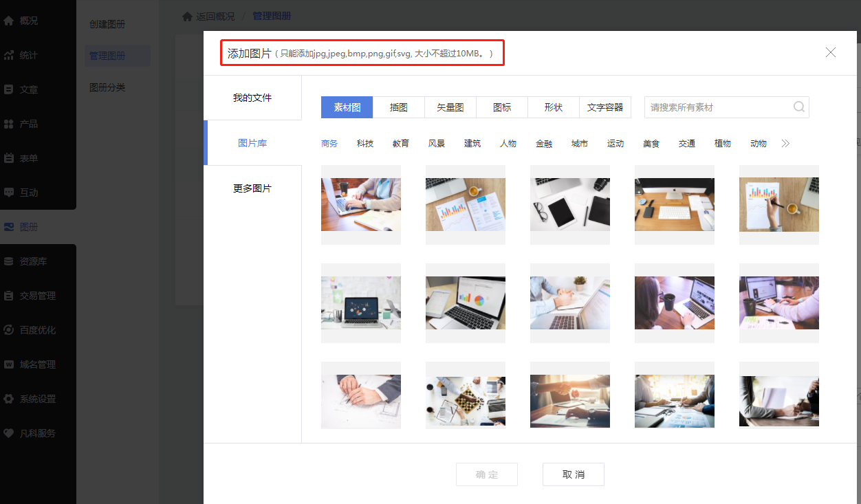Viewport: 861px width, 504px height.
Task: Filter by 交通 category
Action: (687, 144)
